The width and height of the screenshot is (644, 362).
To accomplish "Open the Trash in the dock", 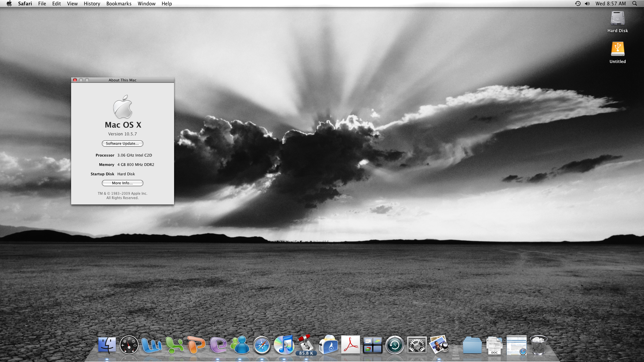I will tap(539, 345).
